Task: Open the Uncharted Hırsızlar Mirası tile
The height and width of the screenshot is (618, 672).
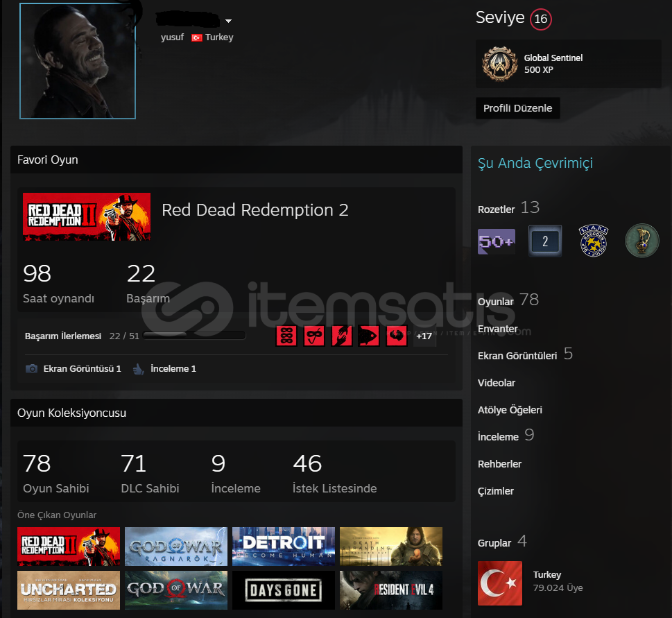Action: [x=69, y=590]
